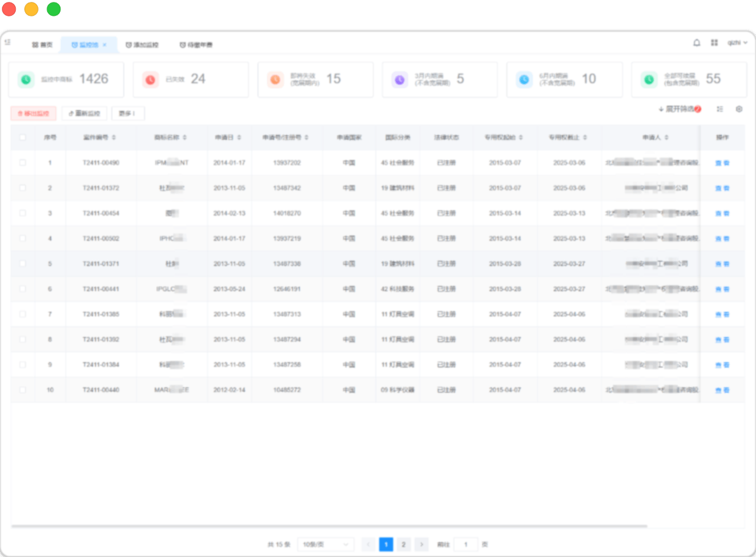
Task: Open the 待缴年费 tab
Action: [196, 45]
